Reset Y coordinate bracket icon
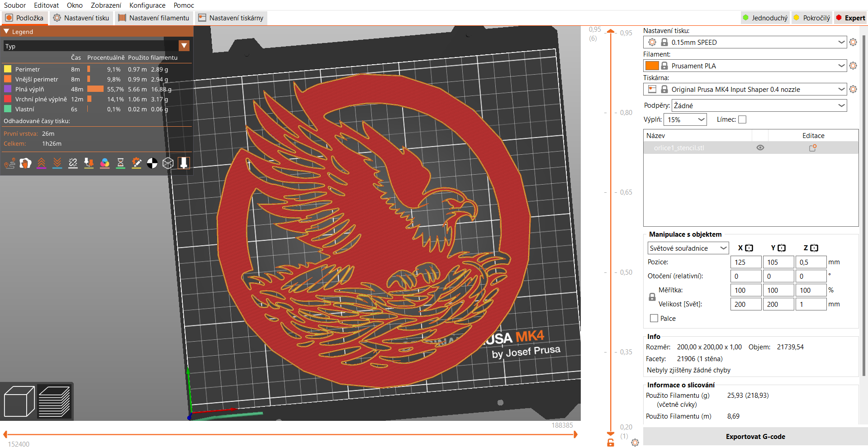This screenshot has width=868, height=448. 782,248
